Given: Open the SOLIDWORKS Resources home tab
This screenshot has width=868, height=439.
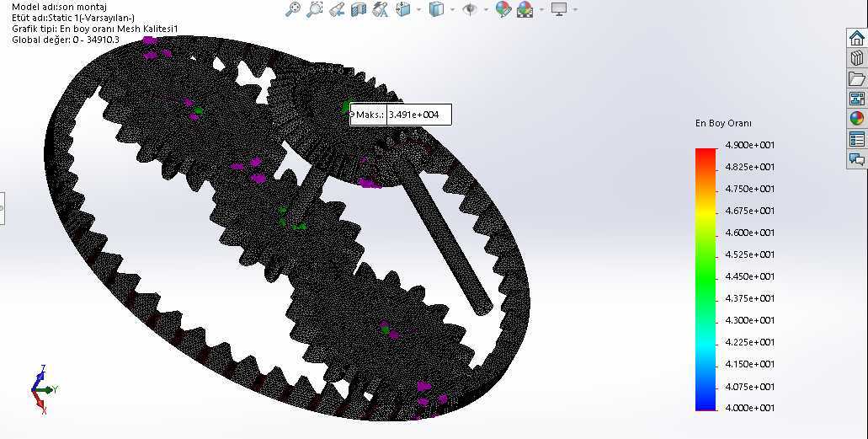Looking at the screenshot, I should pyautogui.click(x=856, y=38).
